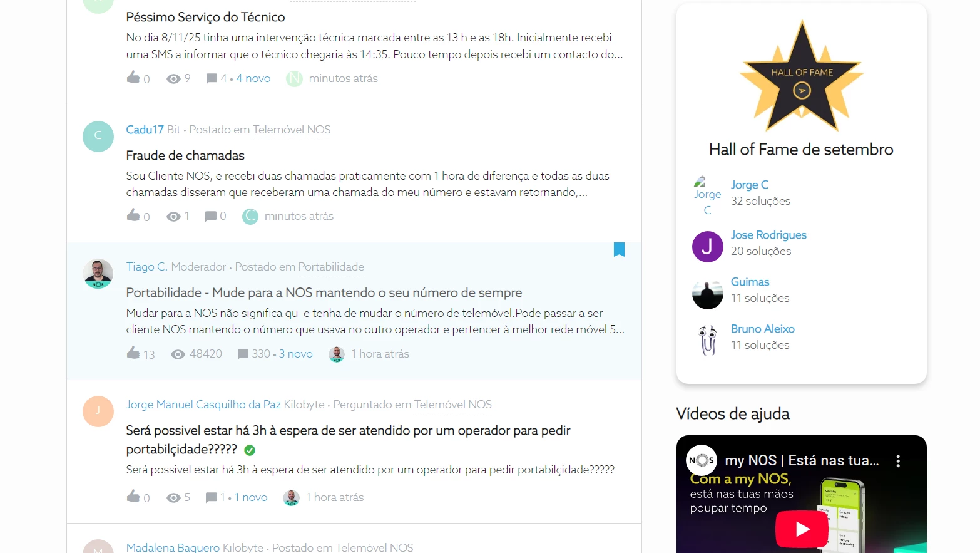Click the Hall of Fame star badge

point(802,76)
